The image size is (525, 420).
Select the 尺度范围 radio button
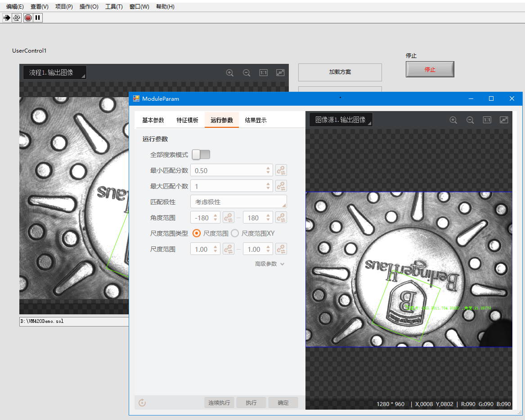(x=197, y=233)
